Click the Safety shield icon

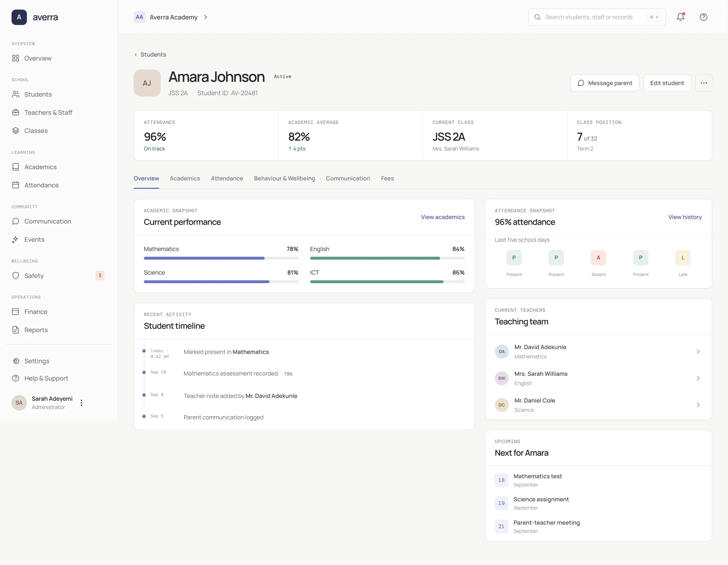click(16, 276)
